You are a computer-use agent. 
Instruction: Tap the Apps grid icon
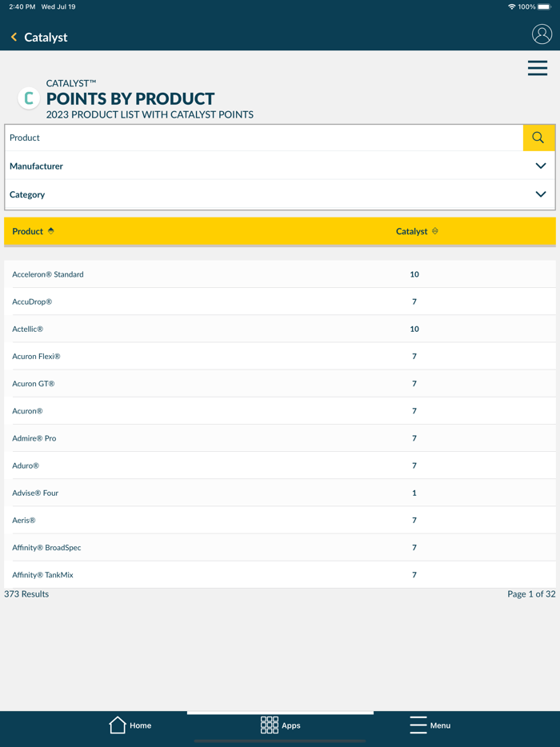[270, 725]
